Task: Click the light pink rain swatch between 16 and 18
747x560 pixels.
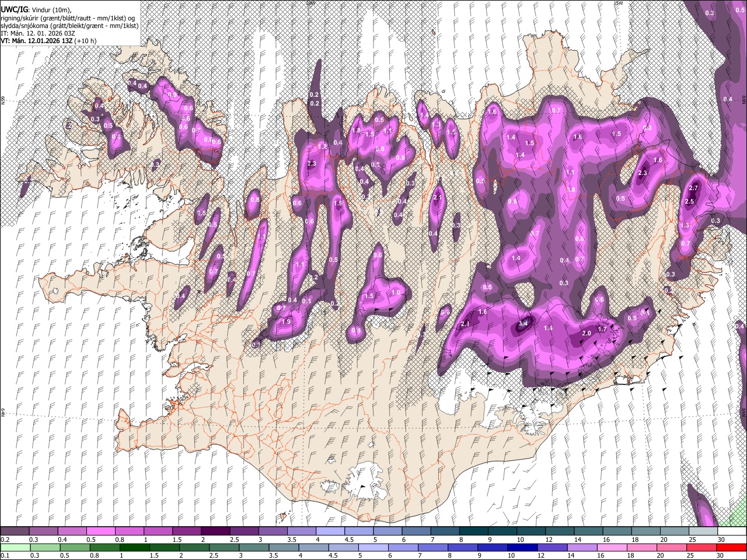Action: point(612,547)
